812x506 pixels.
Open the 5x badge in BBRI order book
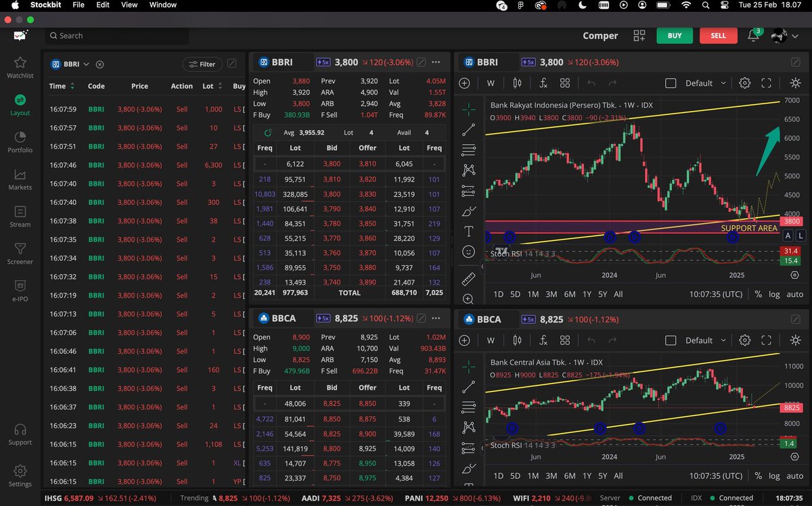[x=323, y=62]
